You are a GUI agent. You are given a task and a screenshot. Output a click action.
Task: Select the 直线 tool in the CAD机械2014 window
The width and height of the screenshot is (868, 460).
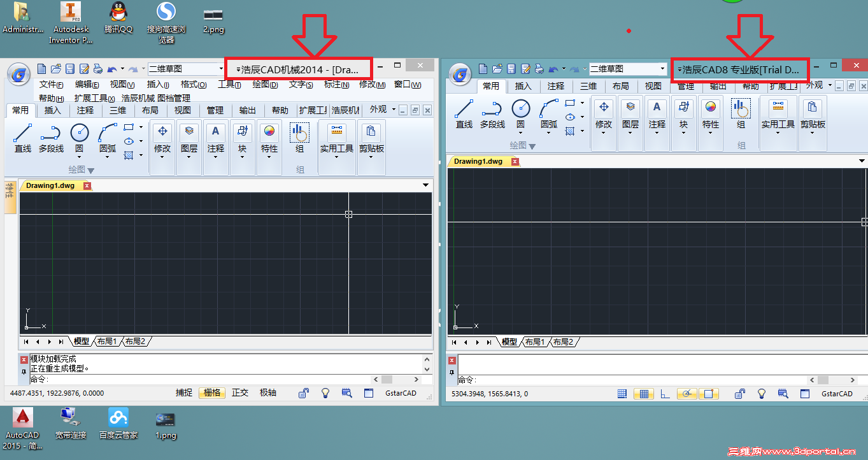(x=23, y=138)
